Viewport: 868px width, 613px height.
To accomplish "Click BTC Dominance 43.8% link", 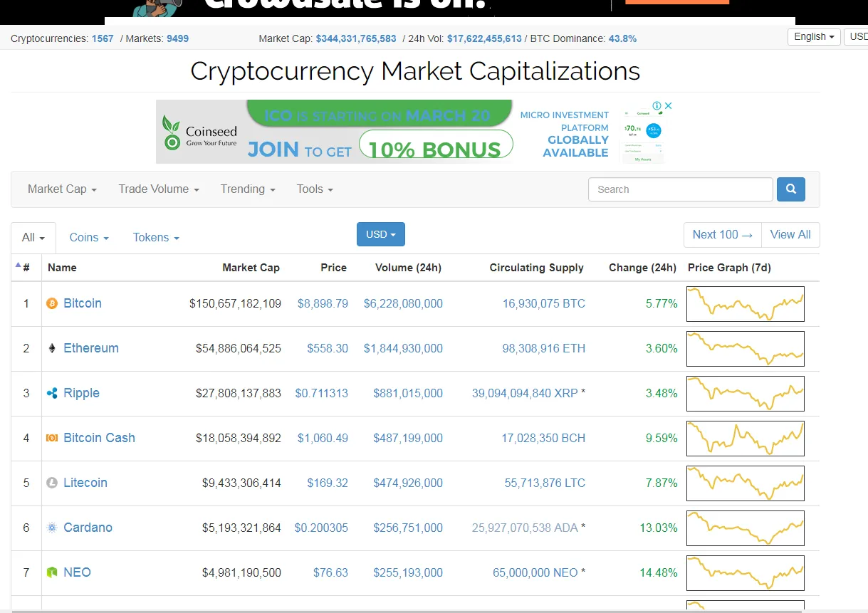I will pos(622,38).
